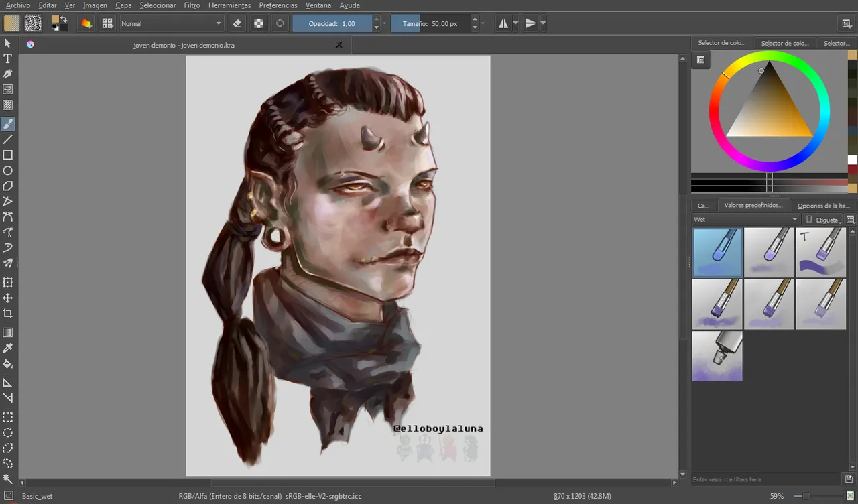The height and width of the screenshot is (504, 858).
Task: Open the Normal blending mode dropdown
Action: [172, 23]
